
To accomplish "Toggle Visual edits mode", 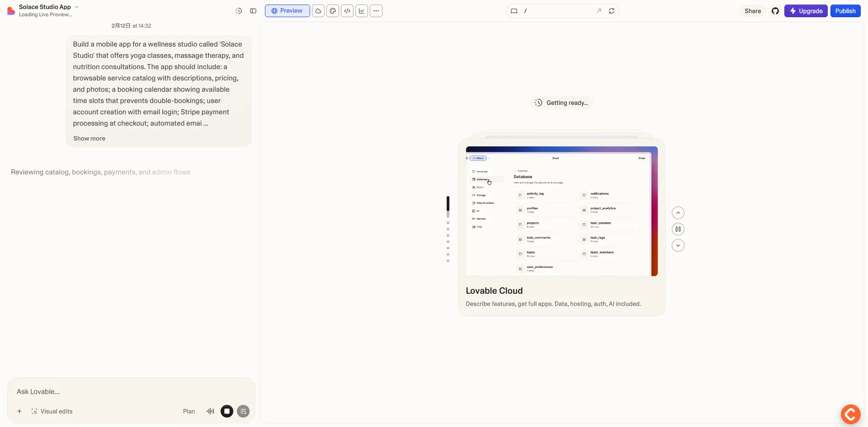I will point(52,411).
